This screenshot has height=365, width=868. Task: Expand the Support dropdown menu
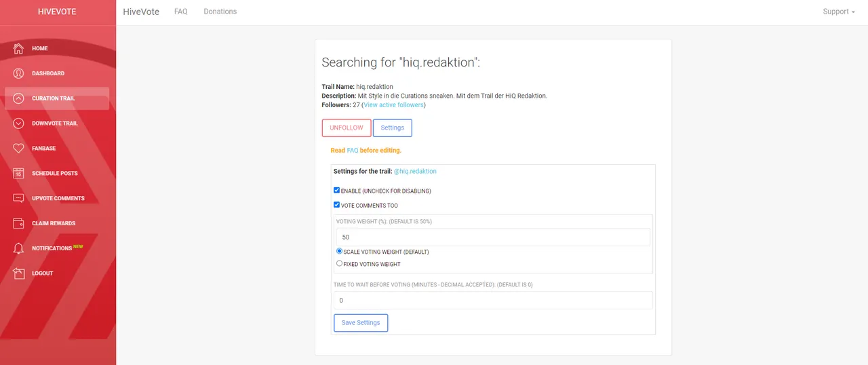(839, 12)
